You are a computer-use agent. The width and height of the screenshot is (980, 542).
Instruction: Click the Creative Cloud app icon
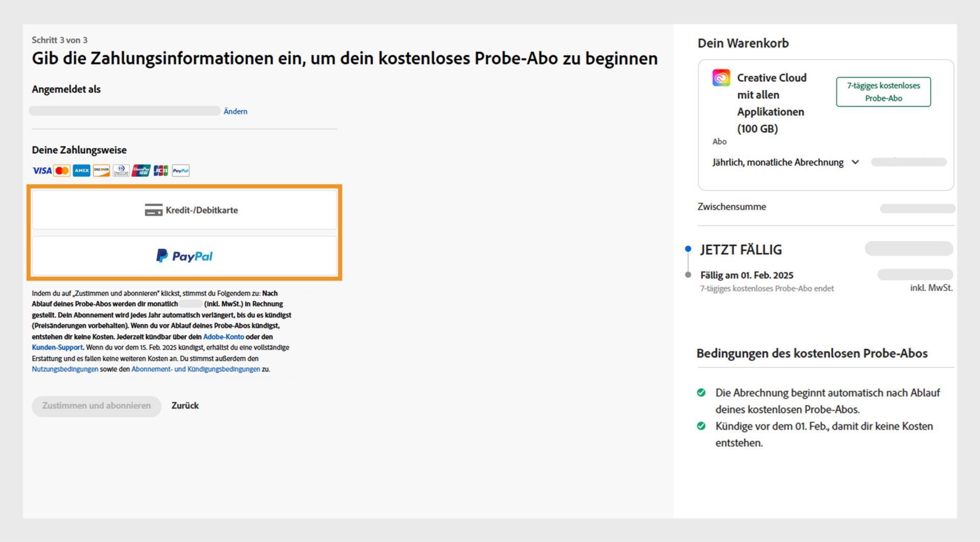point(721,78)
